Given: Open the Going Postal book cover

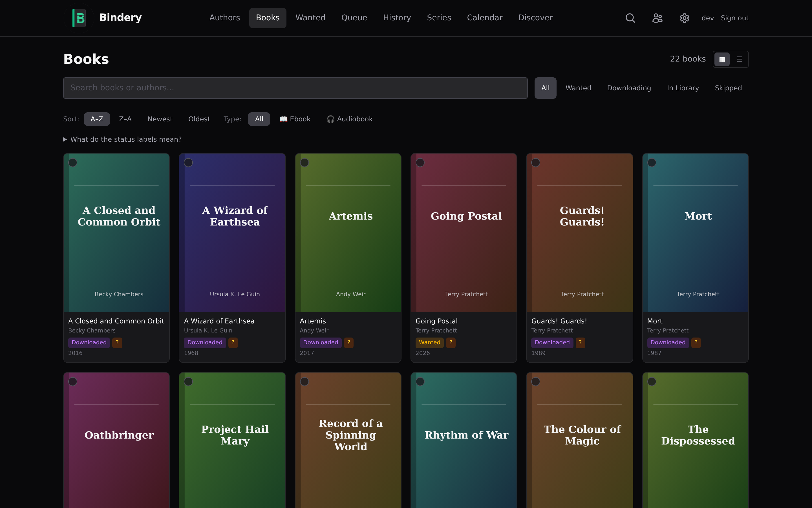Looking at the screenshot, I should [x=464, y=233].
